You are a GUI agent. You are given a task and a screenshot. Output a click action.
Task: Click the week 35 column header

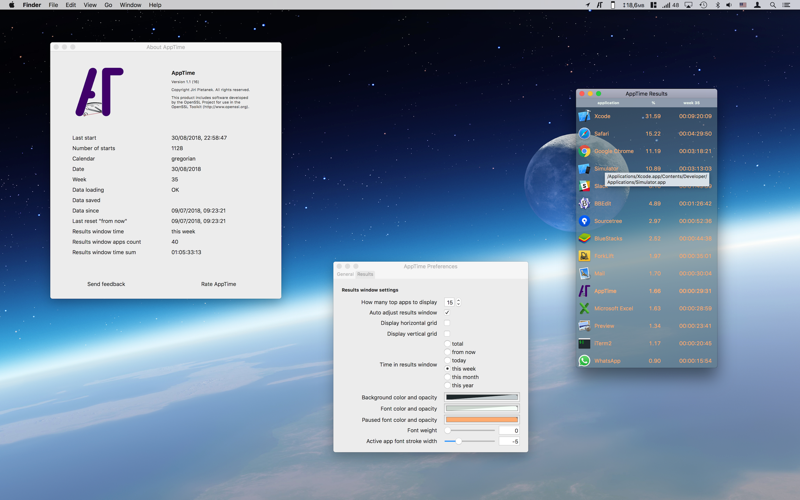point(691,103)
